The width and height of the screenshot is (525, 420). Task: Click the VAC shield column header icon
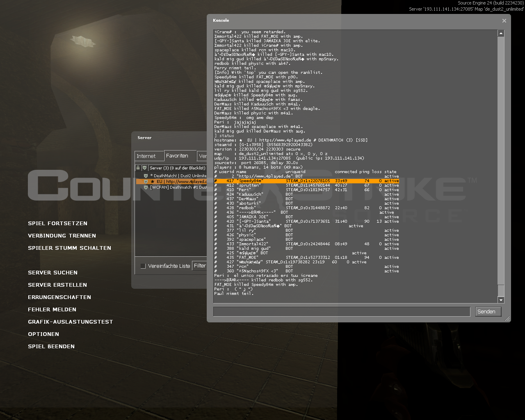(144, 168)
